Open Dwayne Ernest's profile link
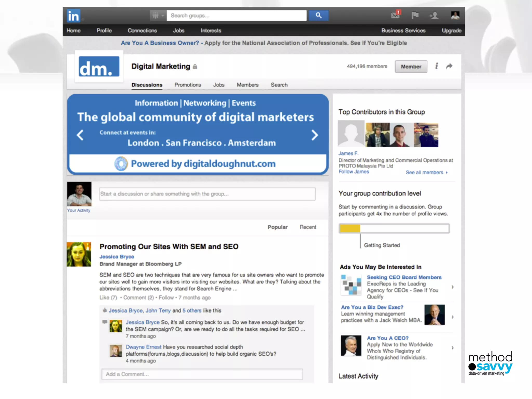 (x=143, y=347)
